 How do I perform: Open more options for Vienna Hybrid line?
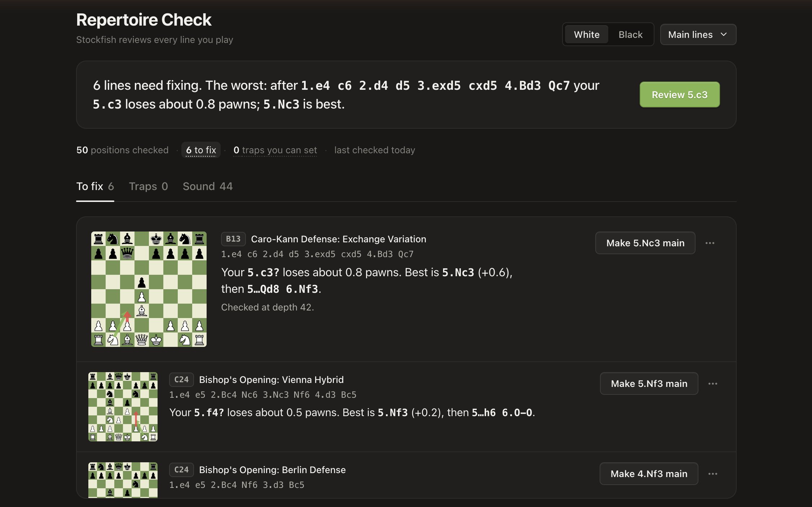coord(712,384)
